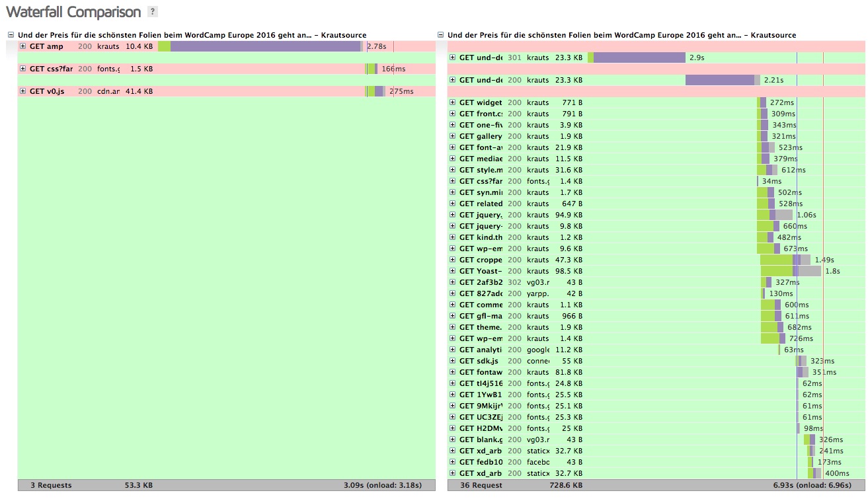This screenshot has width=868, height=499.
Task: Expand the GET front.cs request row
Action: coord(453,114)
